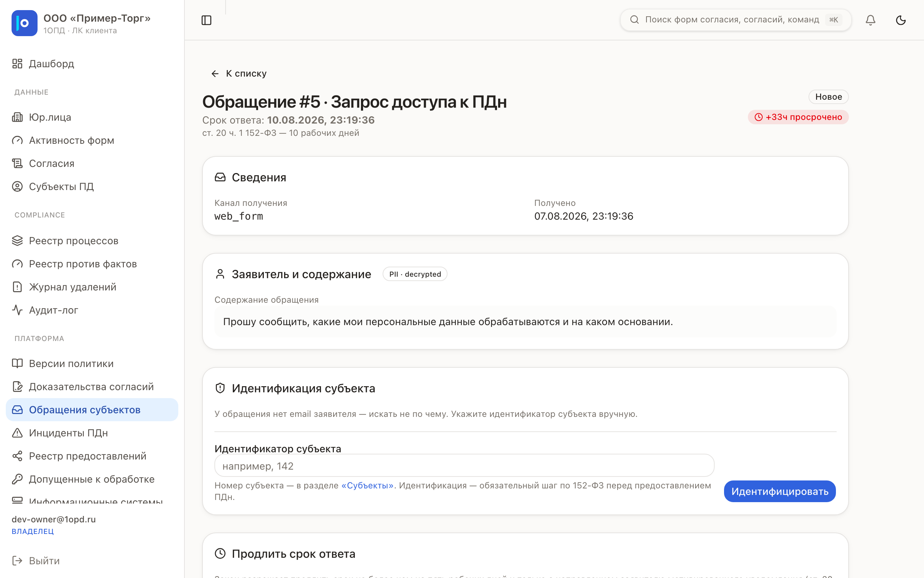Click the web_form channel value
This screenshot has height=578, width=924.
click(x=239, y=216)
